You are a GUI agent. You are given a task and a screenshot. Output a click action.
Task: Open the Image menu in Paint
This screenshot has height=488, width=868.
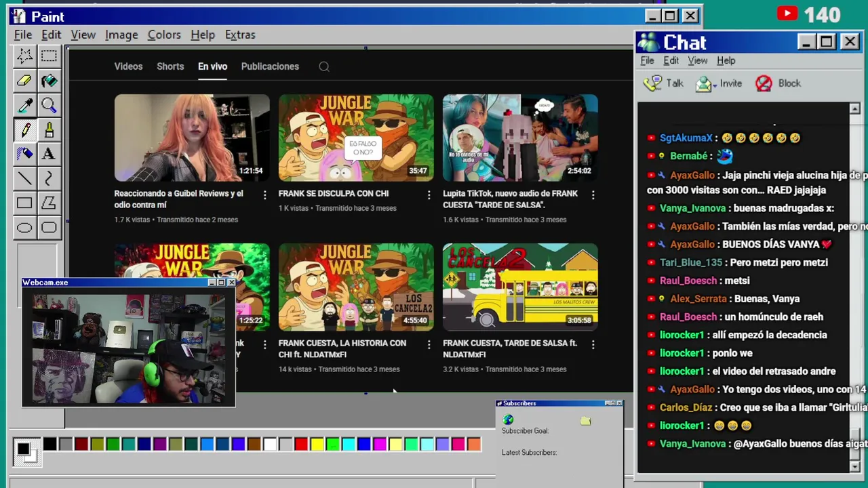(x=121, y=35)
